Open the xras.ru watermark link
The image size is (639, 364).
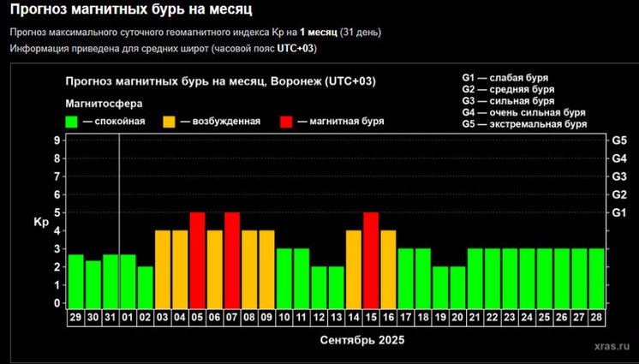tap(609, 347)
